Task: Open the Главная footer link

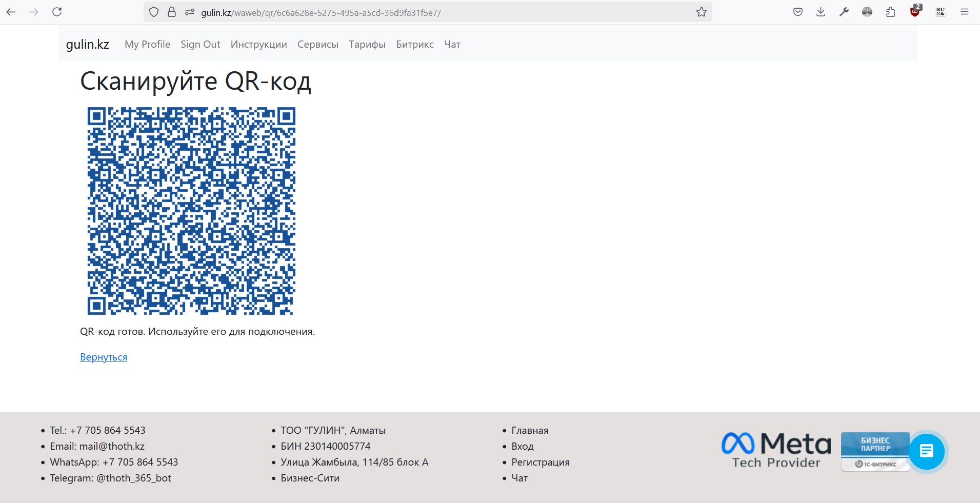Action: [530, 431]
